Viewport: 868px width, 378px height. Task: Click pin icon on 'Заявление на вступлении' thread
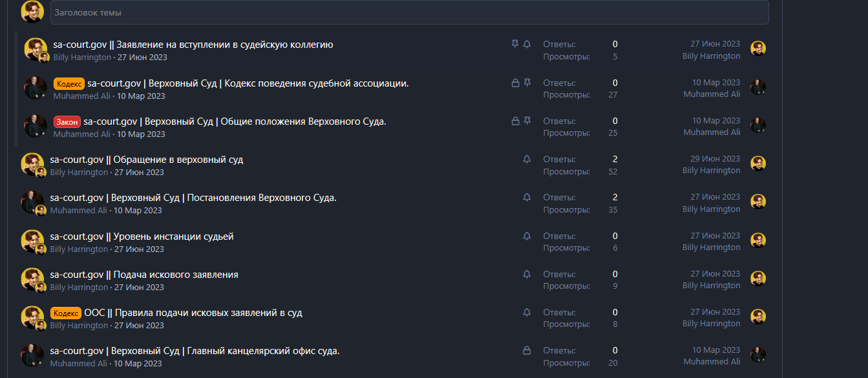tap(515, 44)
